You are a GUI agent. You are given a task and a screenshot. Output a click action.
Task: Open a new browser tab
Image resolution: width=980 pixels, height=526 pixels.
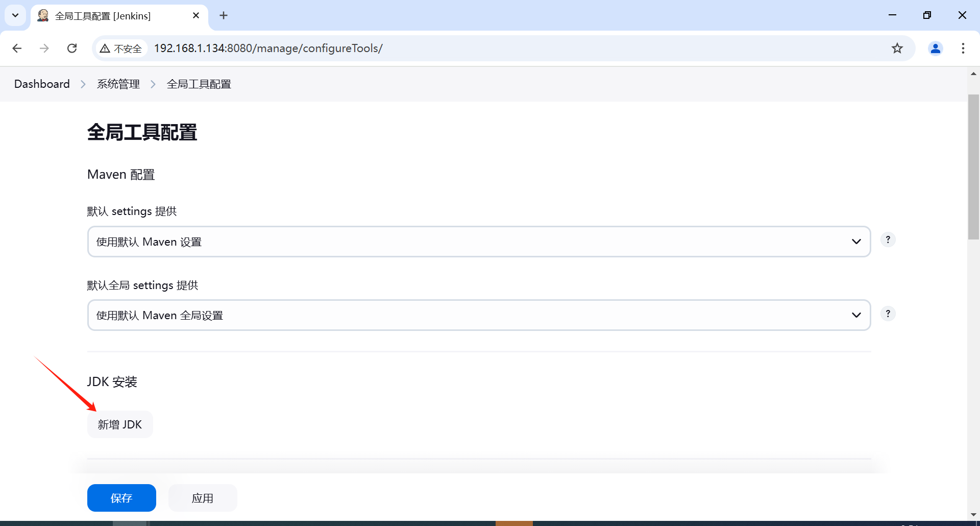tap(224, 15)
